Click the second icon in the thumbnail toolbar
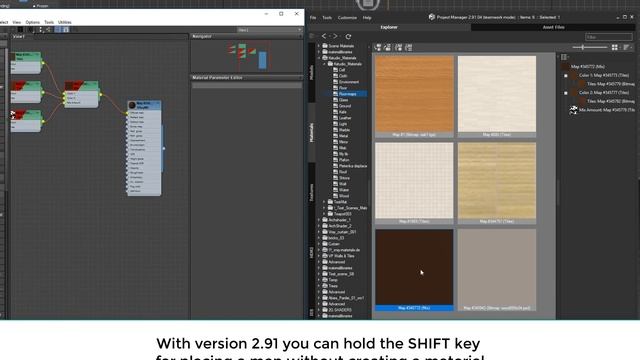The image size is (640, 360). [388, 48]
